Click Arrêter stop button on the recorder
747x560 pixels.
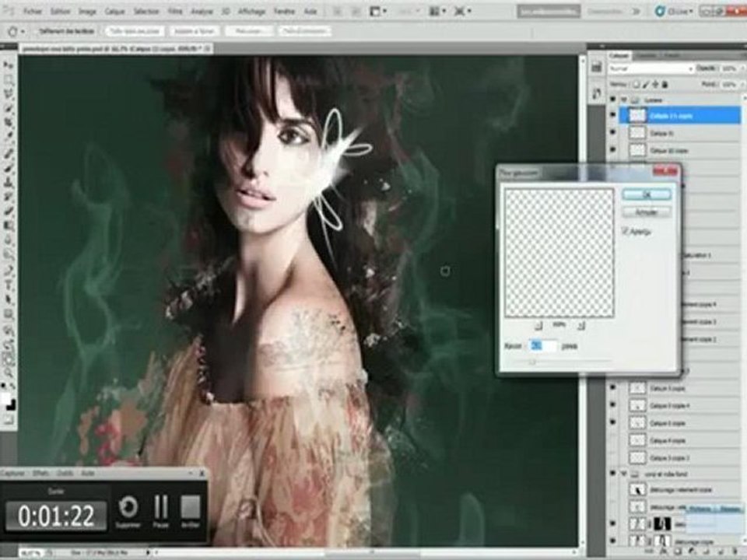tap(191, 511)
